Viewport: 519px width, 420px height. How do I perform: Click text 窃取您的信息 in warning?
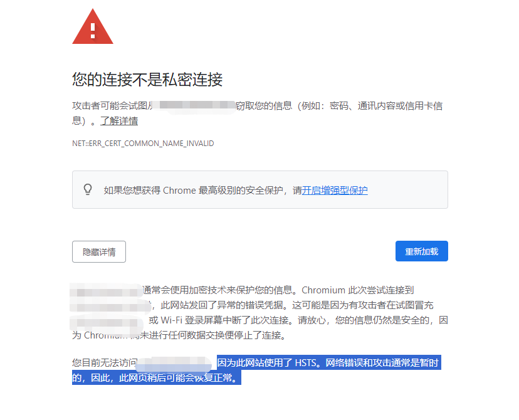264,106
